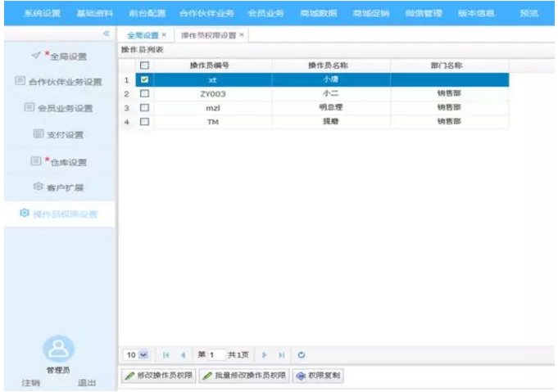Refresh the operator list with the reload icon
Image resolution: width=558 pixels, height=392 pixels.
pyautogui.click(x=302, y=355)
